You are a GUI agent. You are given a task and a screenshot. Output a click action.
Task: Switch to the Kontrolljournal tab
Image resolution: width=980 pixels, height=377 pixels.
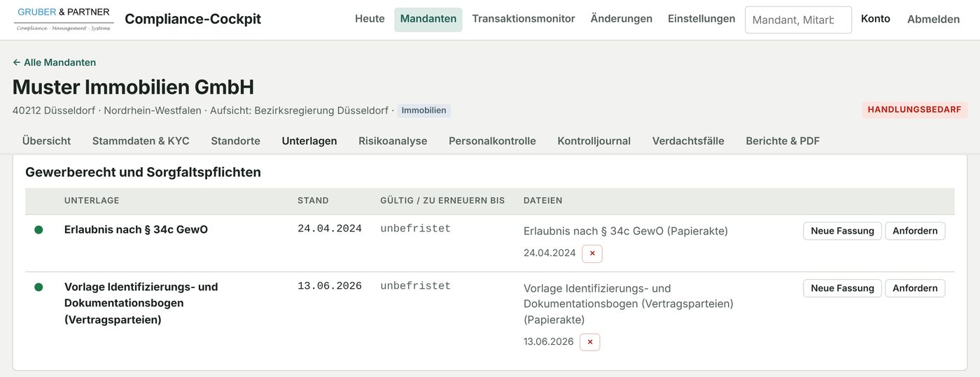point(594,141)
